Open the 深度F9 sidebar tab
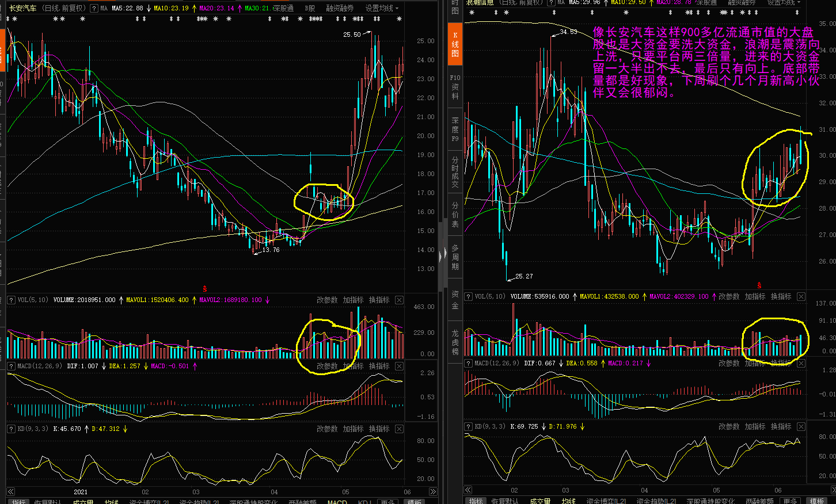 pyautogui.click(x=455, y=129)
